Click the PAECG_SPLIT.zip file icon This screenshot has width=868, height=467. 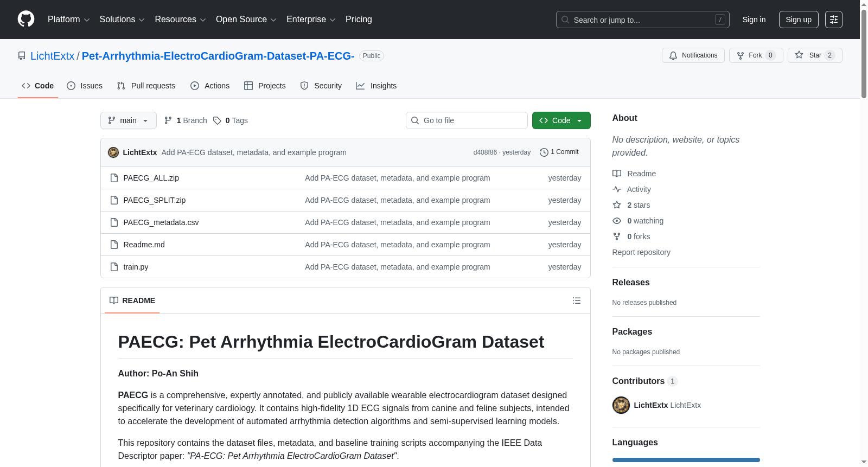coord(114,200)
